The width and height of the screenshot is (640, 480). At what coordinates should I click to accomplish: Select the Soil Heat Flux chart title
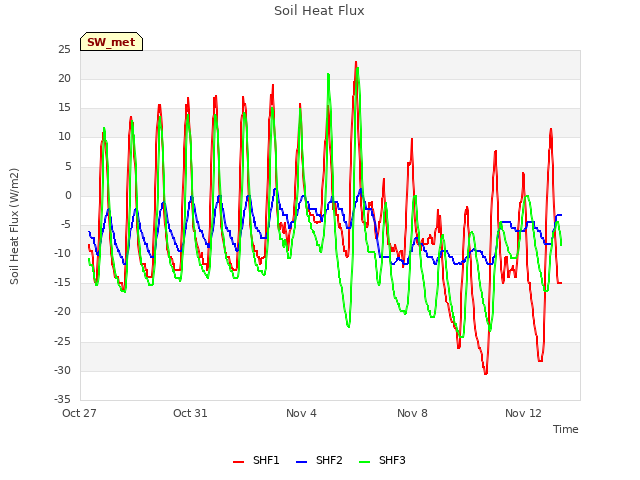[319, 11]
